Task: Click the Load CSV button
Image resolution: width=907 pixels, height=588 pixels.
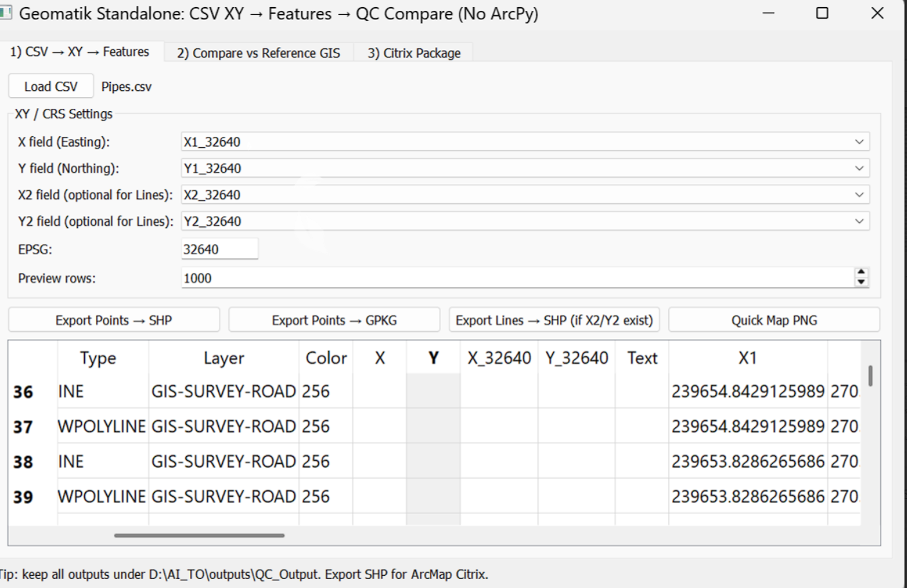Action: 51,86
